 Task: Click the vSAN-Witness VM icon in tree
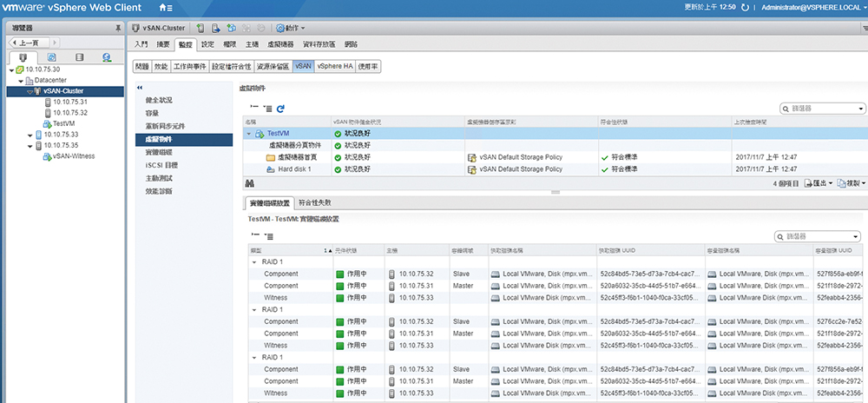pos(47,156)
